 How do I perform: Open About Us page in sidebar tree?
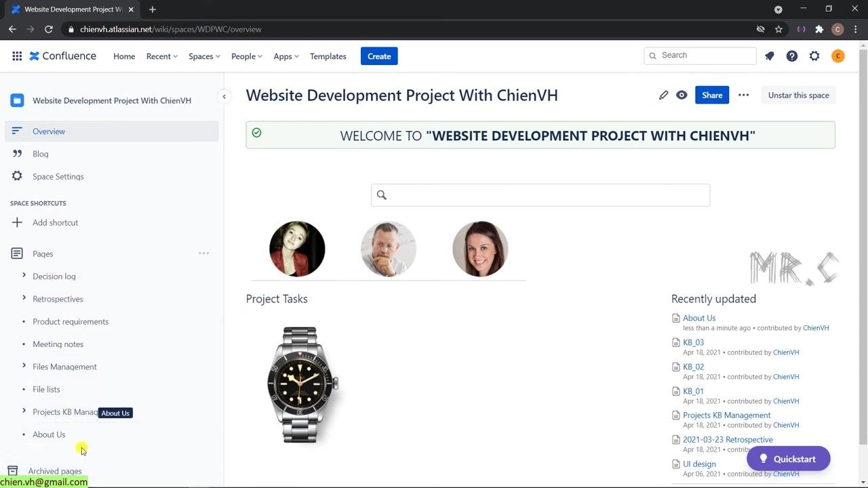click(49, 434)
